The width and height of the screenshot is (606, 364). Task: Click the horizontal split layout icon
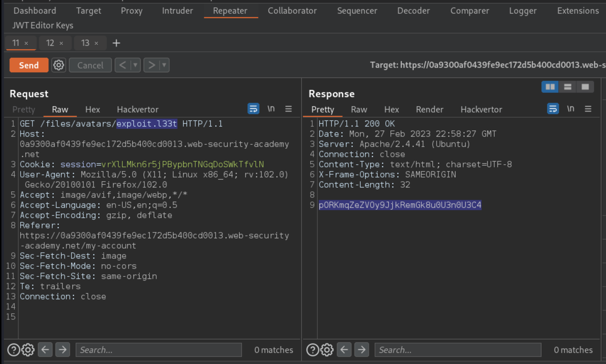(567, 87)
